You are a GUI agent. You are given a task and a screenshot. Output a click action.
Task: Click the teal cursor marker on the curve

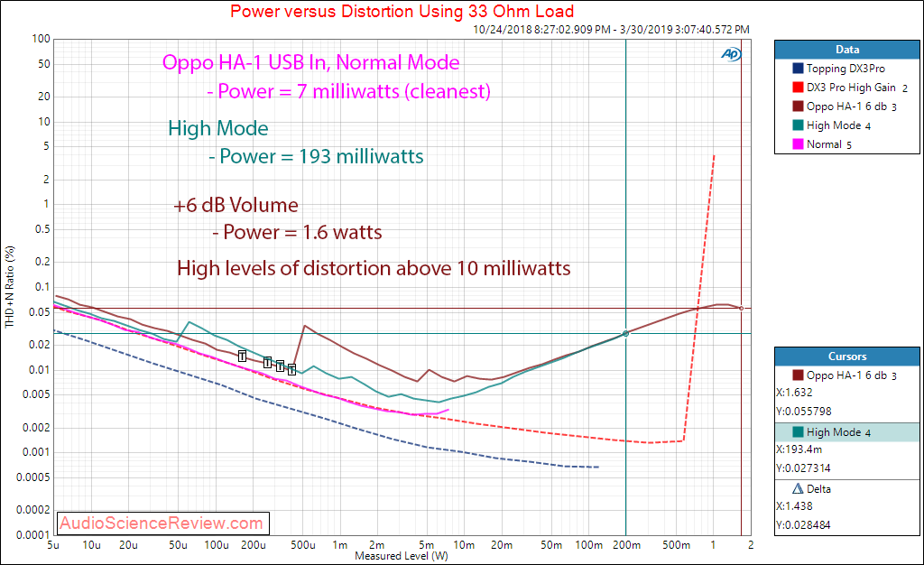(x=626, y=333)
